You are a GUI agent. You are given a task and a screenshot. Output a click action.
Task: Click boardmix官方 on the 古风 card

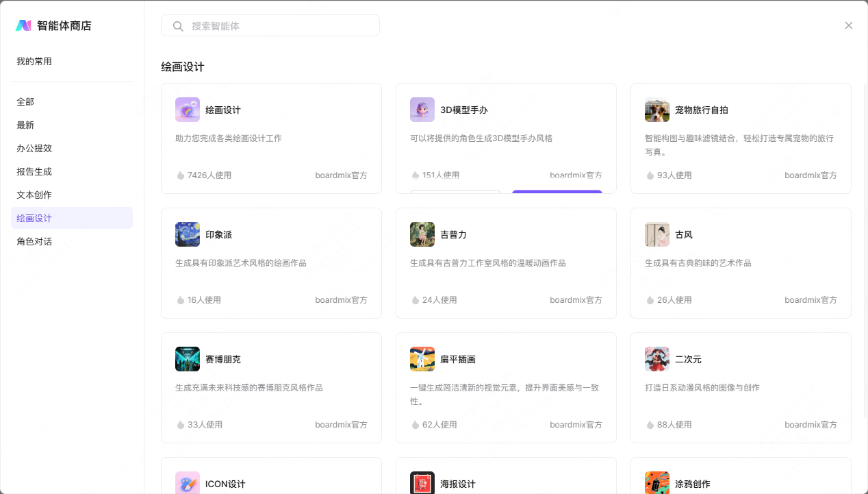click(810, 300)
